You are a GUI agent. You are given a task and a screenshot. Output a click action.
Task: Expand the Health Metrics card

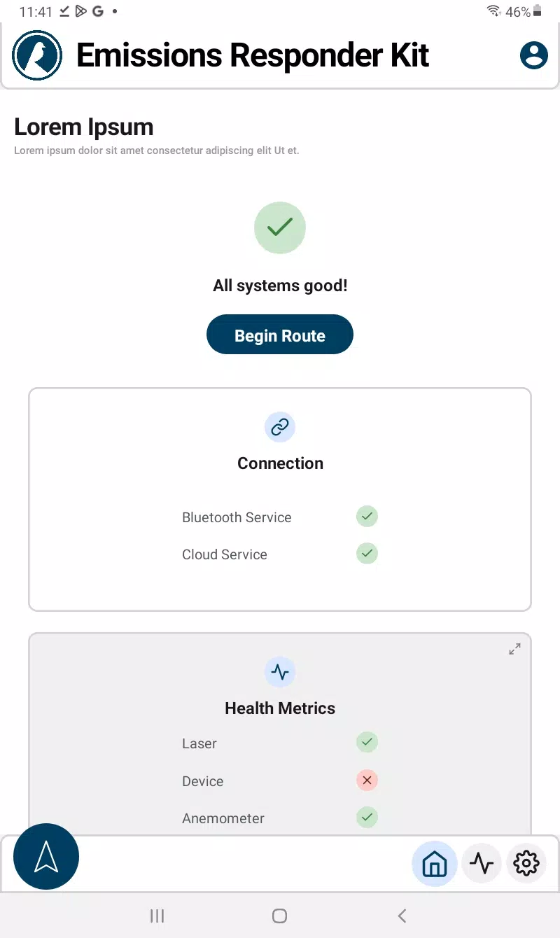tap(514, 649)
